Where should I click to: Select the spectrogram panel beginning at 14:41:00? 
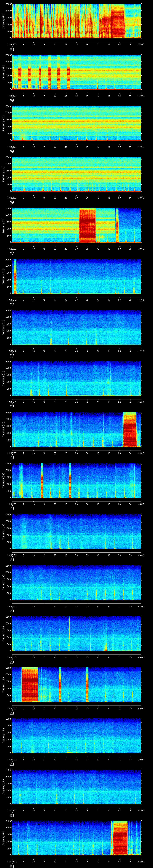click(x=77, y=327)
